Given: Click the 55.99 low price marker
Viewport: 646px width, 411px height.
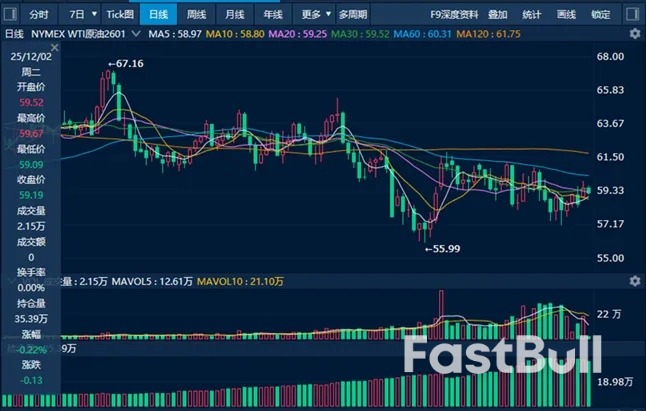Looking at the screenshot, I should tap(442, 249).
